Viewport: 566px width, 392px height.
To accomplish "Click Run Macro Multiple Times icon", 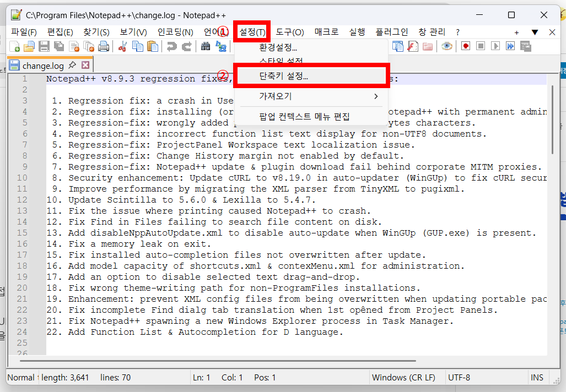I will click(x=510, y=46).
